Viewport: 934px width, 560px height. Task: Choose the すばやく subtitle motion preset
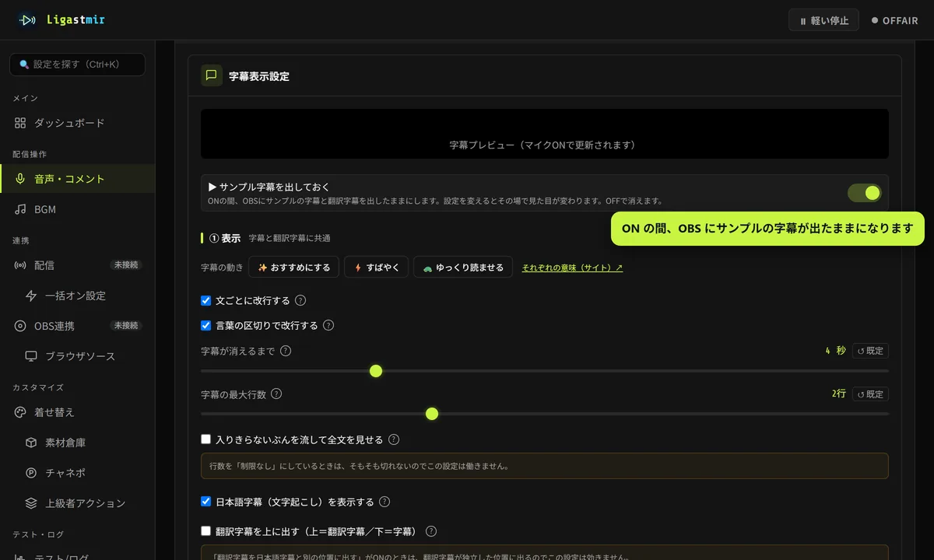click(376, 268)
